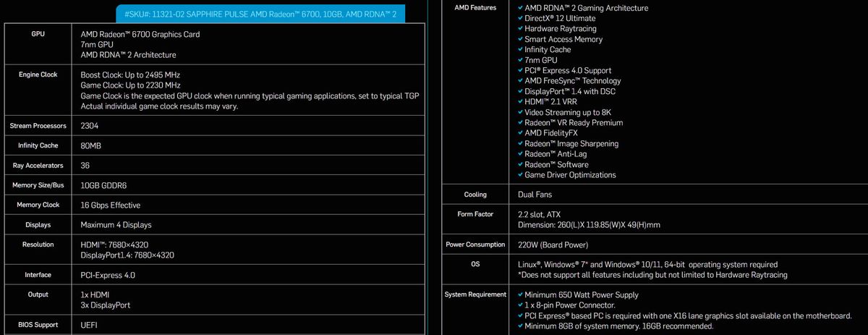This screenshot has height=335, width=868.
Task: Click 'DisplayPort1.4: 7680×4320' resolution
Action: (127, 255)
